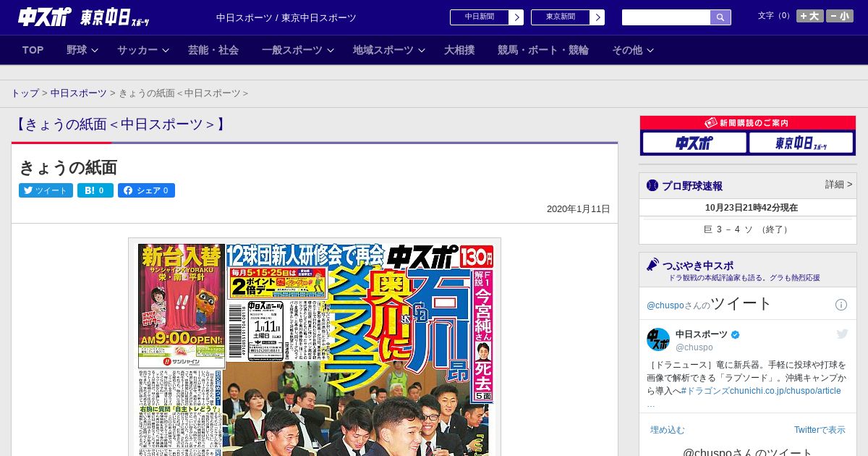868x456 pixels.
Task: Click the Hatena B! bookmark button
Action: coord(95,190)
